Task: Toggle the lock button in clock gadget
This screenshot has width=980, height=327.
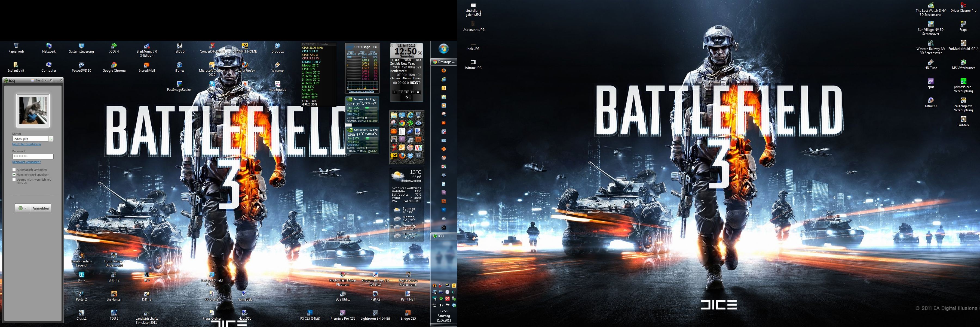Action: (418, 92)
